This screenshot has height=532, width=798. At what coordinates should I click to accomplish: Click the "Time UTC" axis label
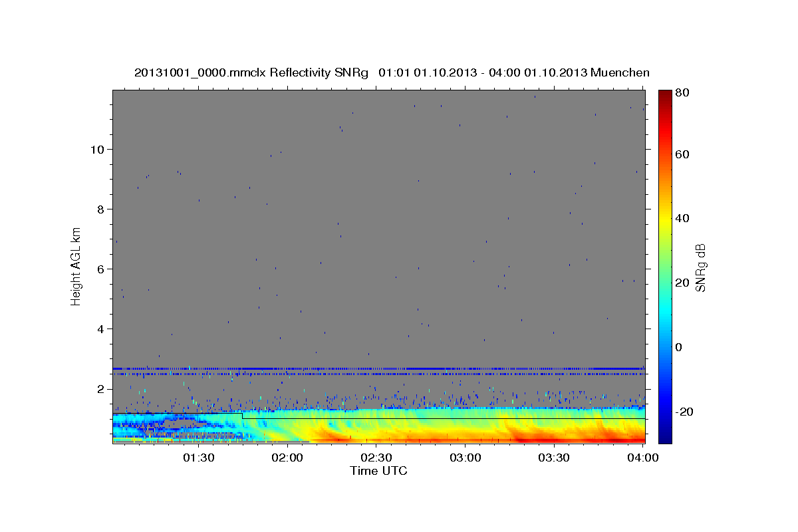[378, 471]
